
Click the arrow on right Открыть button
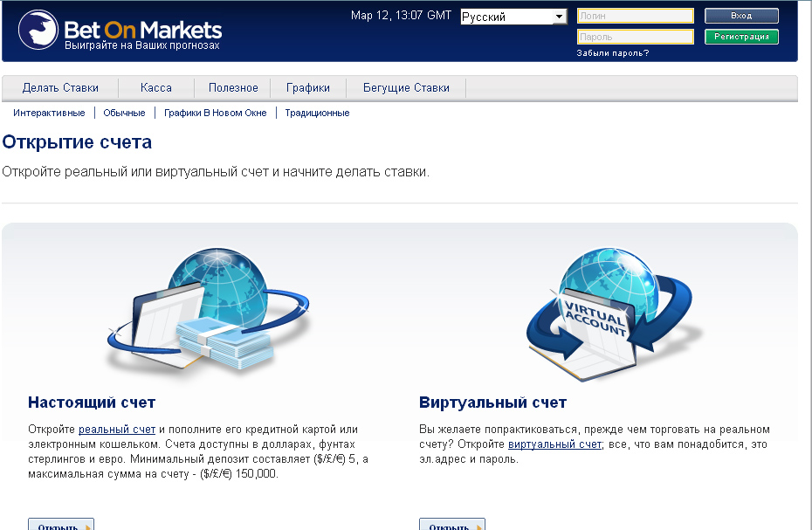[x=478, y=527]
